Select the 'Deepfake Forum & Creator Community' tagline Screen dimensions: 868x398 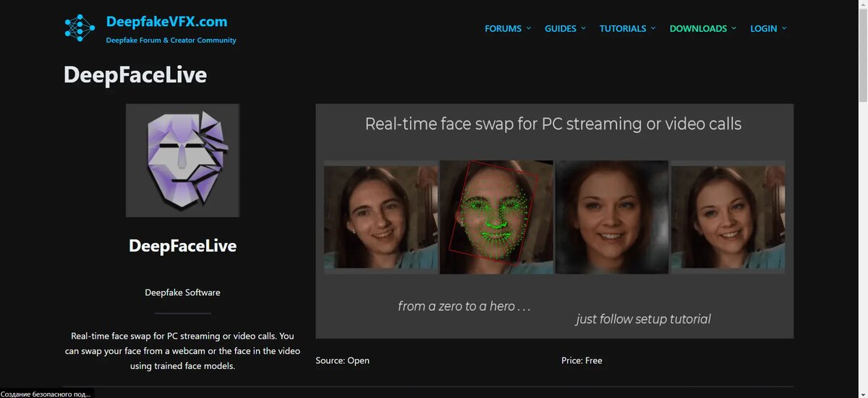point(171,41)
